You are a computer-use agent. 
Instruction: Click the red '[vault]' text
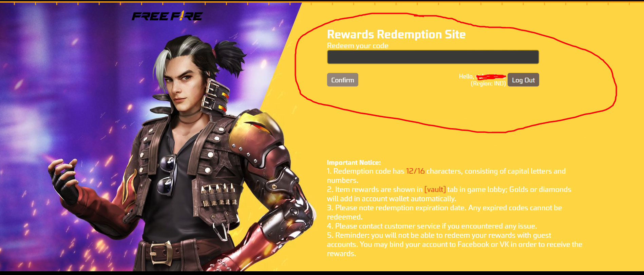coord(435,190)
